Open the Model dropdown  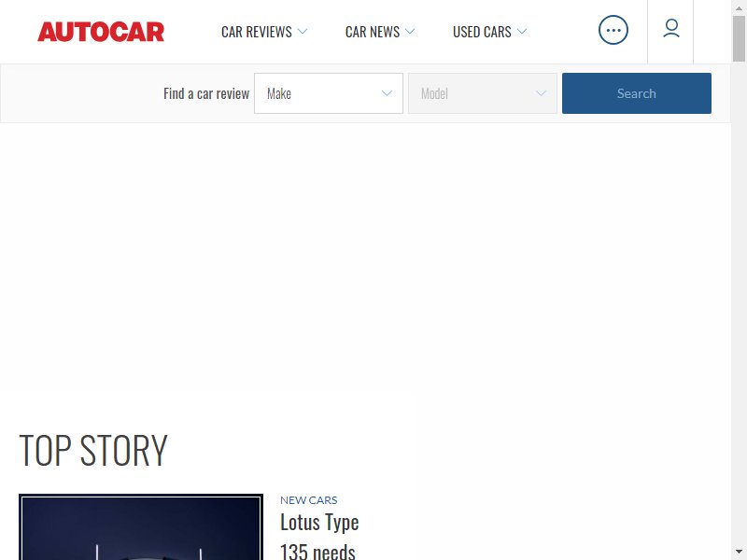(483, 93)
